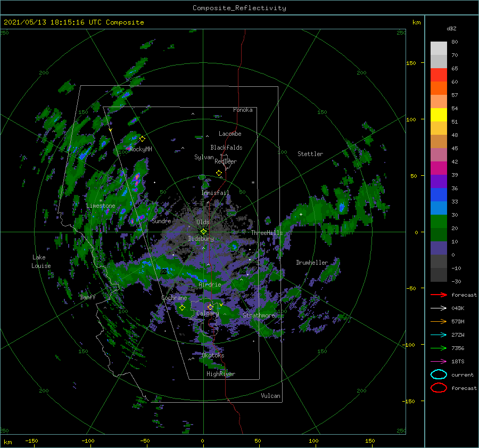Image resolution: width=479 pixels, height=448 pixels.
Task: Click the white 04DK arrow icon
Action: [x=439, y=308]
